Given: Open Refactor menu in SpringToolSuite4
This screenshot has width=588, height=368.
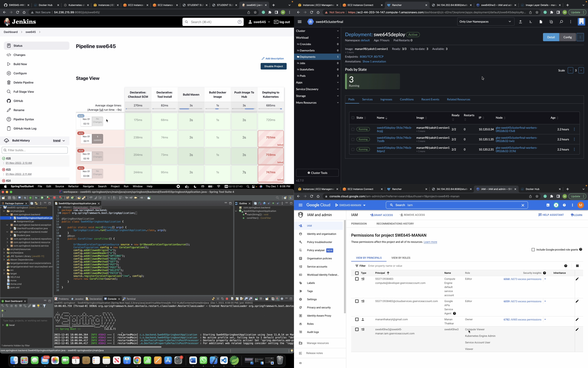Looking at the screenshot, I should [x=73, y=186].
